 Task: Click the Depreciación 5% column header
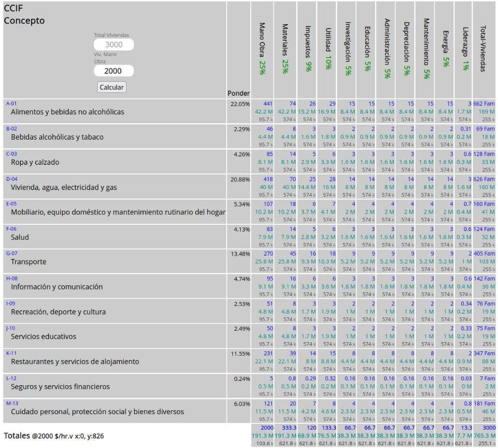[406, 48]
